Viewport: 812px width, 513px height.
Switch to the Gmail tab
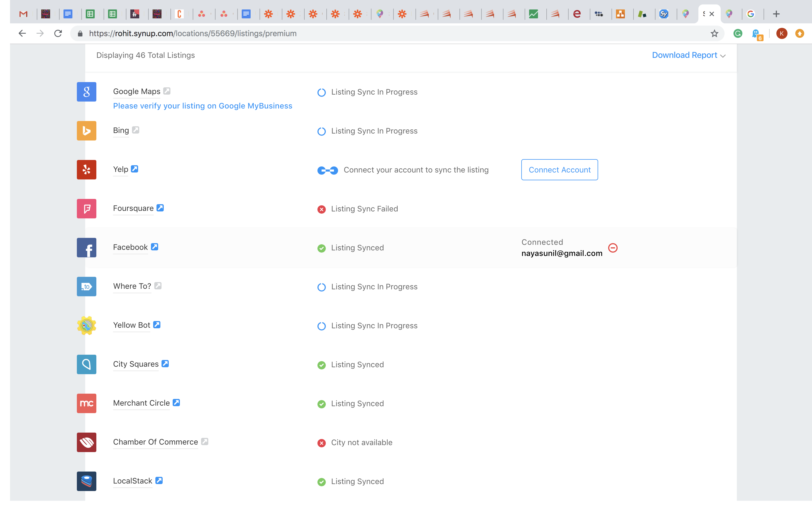23,14
